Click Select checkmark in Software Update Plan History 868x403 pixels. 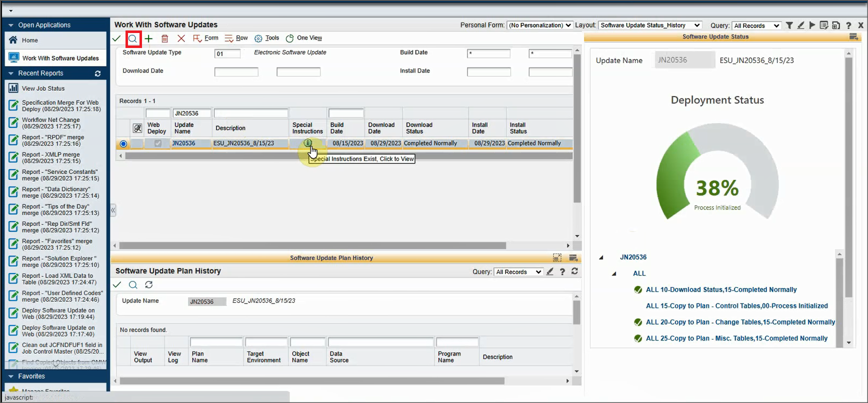click(x=117, y=284)
